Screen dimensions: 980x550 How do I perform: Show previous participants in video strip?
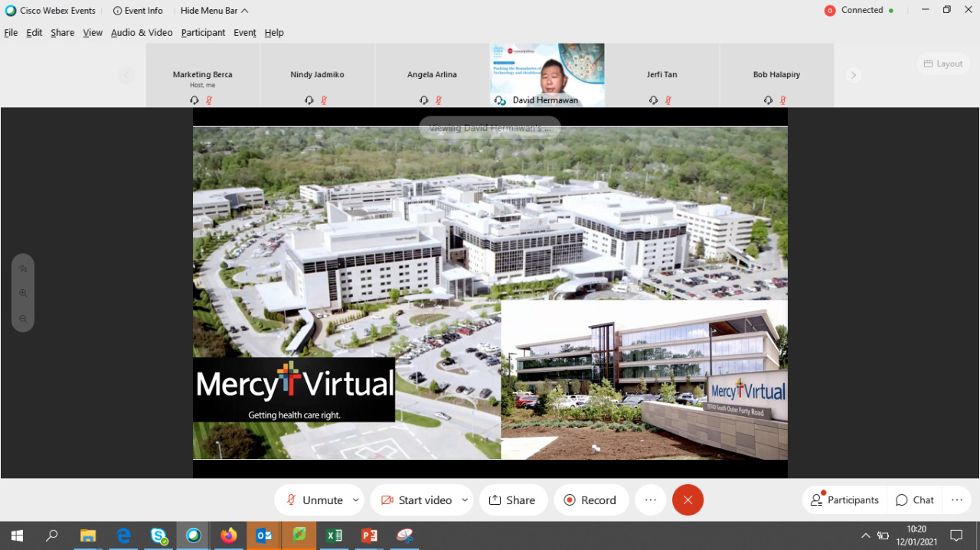[126, 75]
